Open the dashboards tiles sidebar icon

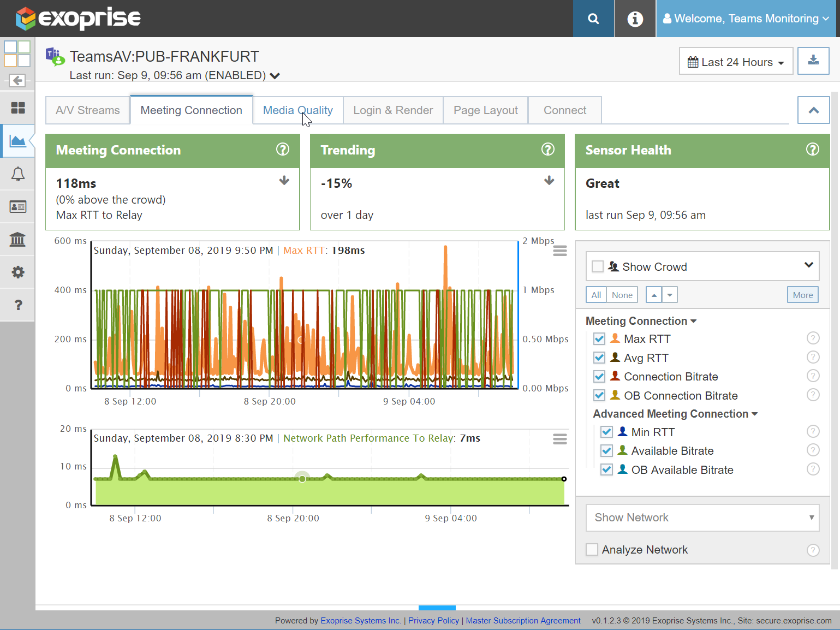pos(18,108)
